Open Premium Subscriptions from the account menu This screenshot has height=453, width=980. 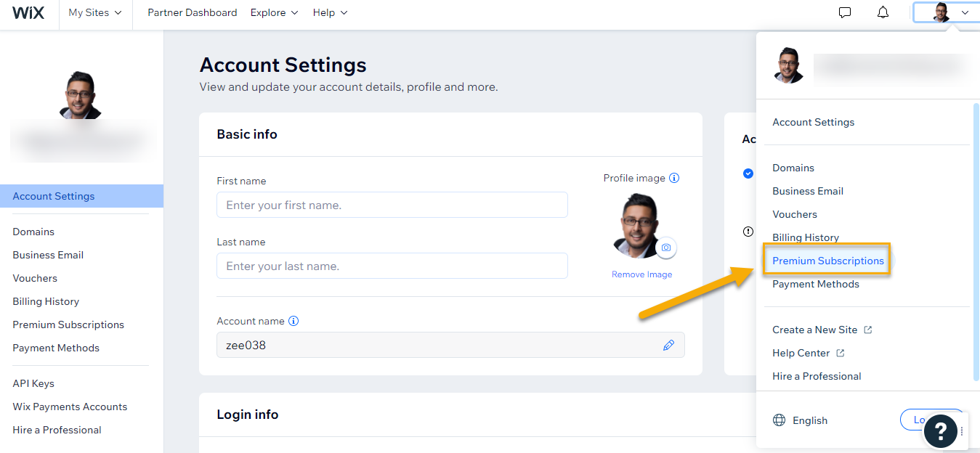coord(827,260)
